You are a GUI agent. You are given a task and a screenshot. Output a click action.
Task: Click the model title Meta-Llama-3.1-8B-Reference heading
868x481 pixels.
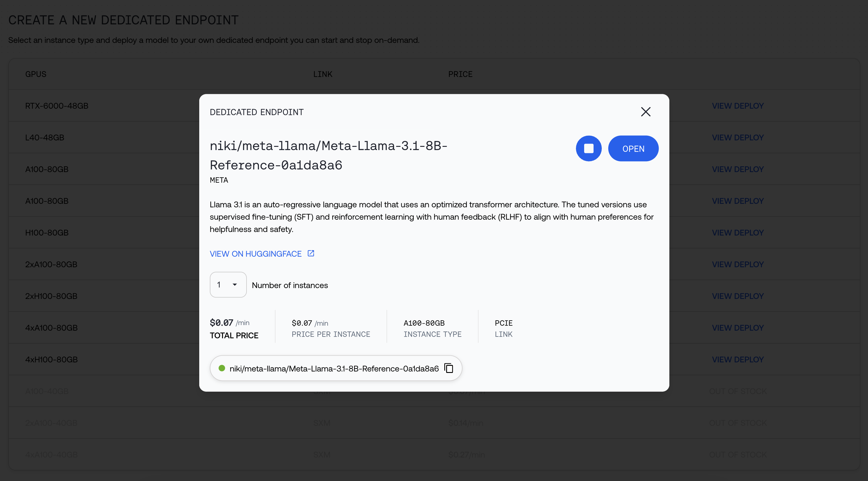pyautogui.click(x=329, y=156)
